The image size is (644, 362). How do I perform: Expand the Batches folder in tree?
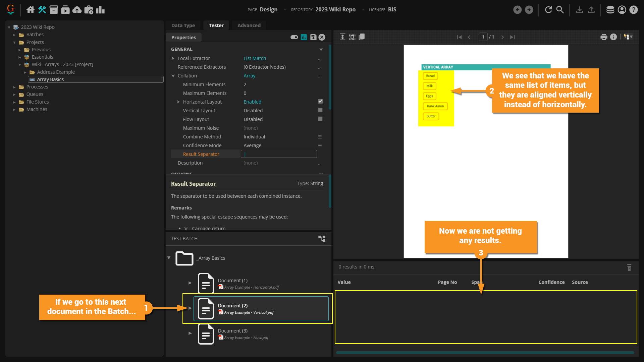pos(14,35)
